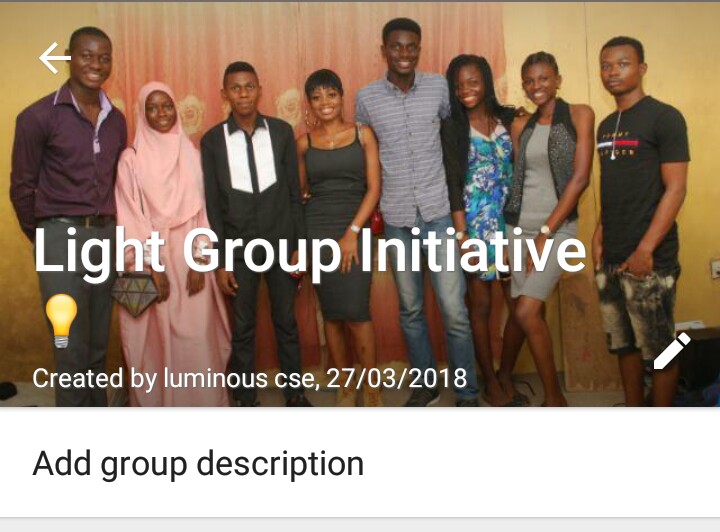This screenshot has height=532, width=720.
Task: Open the Add group description field
Action: pos(360,463)
